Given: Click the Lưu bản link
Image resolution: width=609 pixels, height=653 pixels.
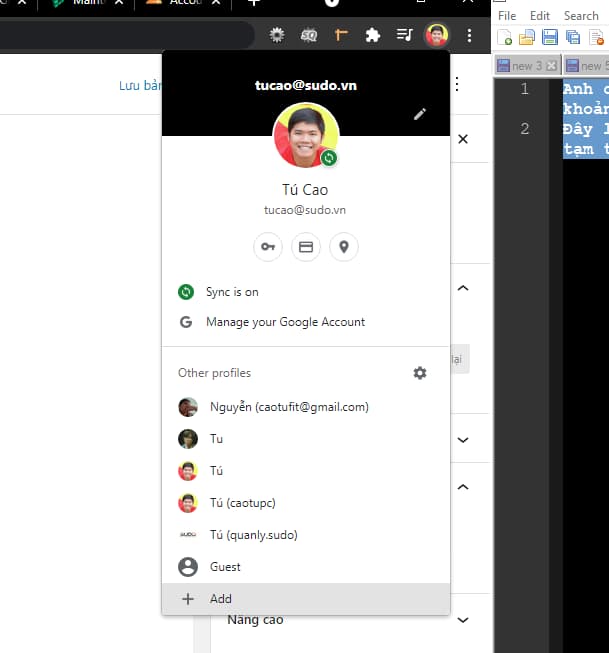Looking at the screenshot, I should pyautogui.click(x=140, y=85).
